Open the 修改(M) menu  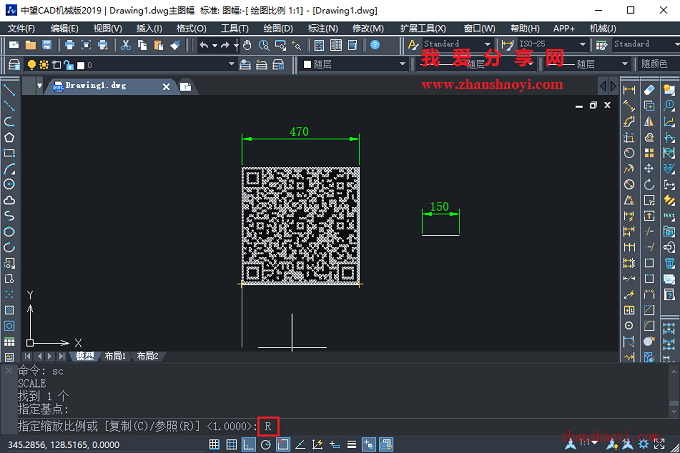point(368,28)
